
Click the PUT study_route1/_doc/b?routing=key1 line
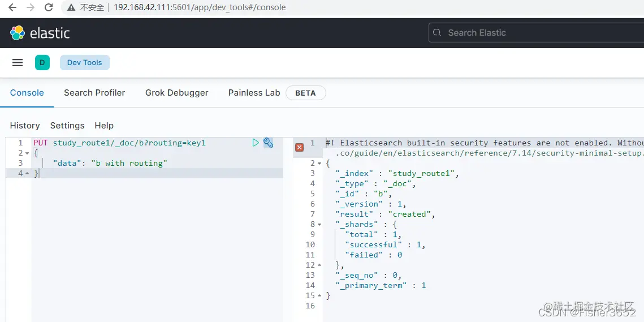click(119, 143)
